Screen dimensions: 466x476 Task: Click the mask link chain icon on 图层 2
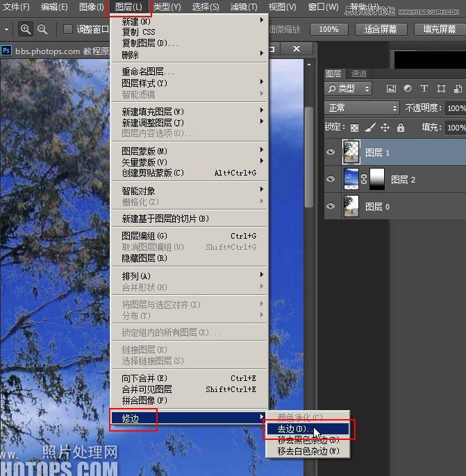point(364,179)
